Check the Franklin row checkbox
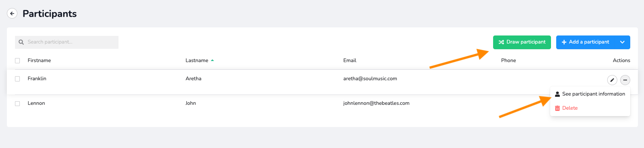This screenshot has height=148, width=644. 17,79
